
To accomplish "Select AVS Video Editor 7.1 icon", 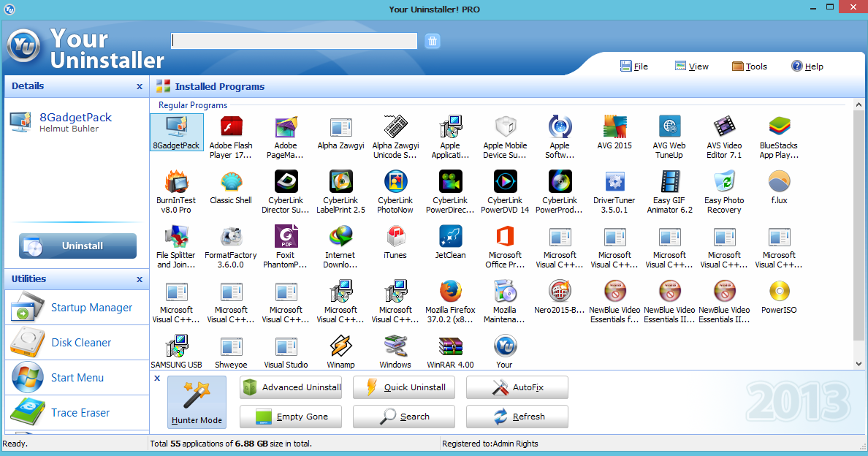I will pos(724,127).
